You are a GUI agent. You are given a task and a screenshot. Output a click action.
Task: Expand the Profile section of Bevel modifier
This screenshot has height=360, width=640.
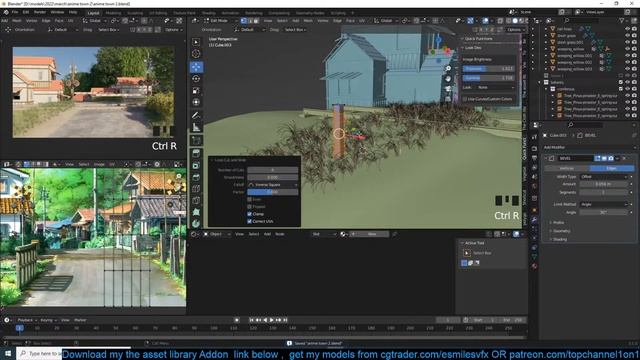(x=557, y=222)
